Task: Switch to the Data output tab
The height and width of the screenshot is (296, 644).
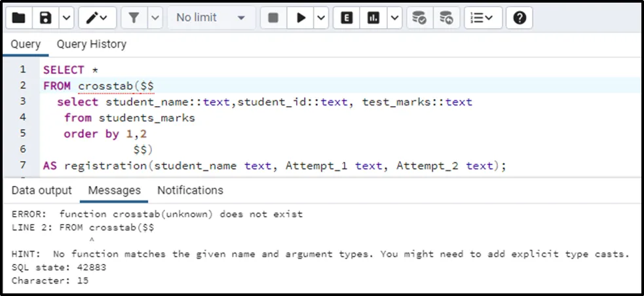Action: (x=41, y=191)
